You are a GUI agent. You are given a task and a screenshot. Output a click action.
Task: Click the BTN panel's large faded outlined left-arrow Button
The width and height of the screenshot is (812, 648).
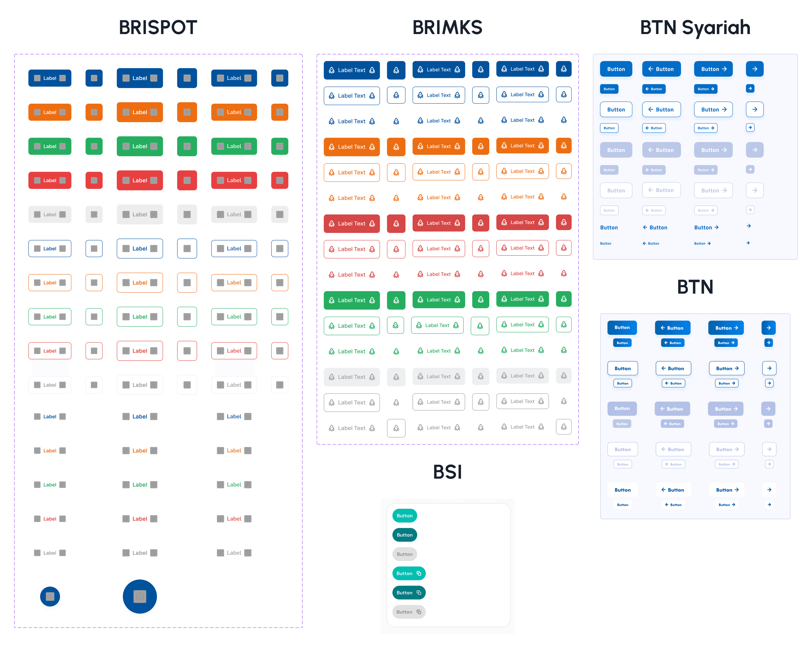[673, 449]
